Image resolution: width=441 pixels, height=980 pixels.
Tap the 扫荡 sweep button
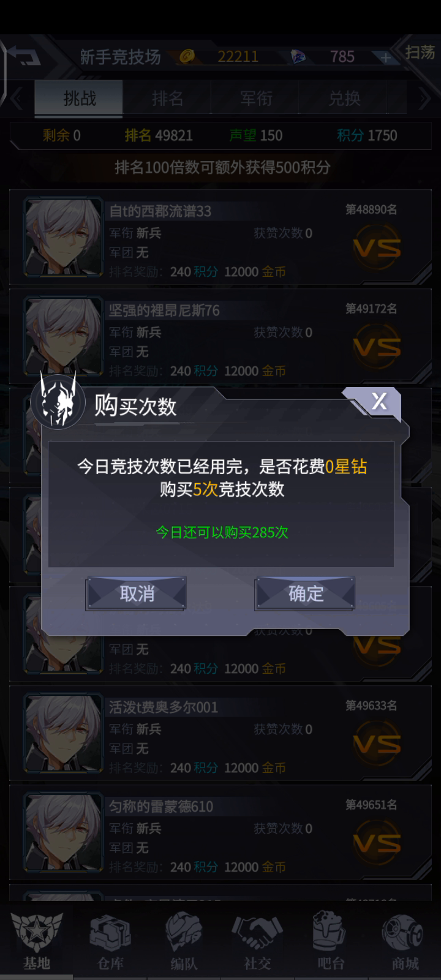(420, 53)
